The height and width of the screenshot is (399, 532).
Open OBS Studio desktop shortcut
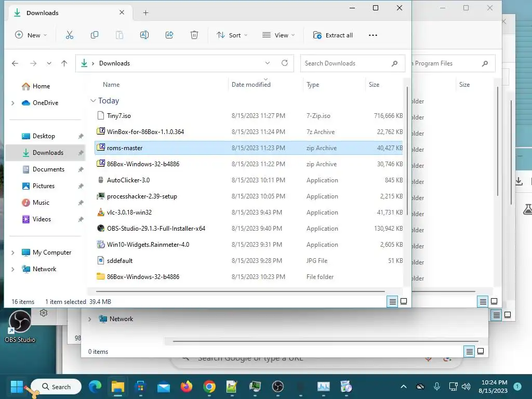pos(20,326)
